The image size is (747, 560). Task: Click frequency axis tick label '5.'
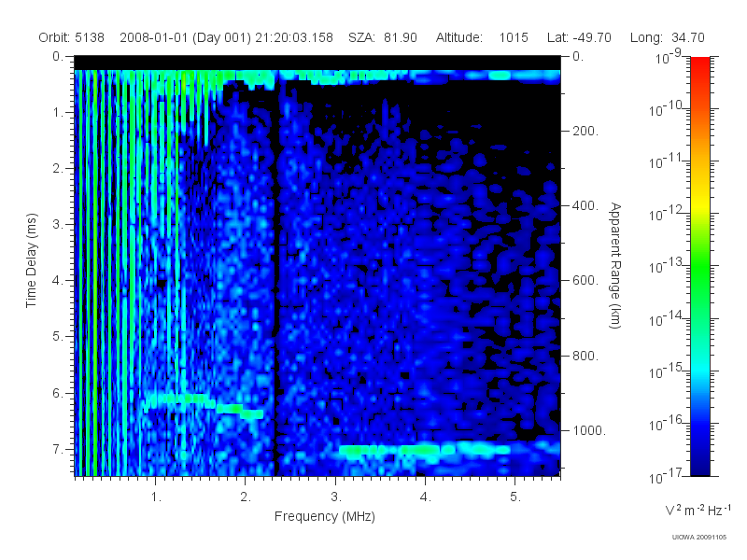[x=515, y=497]
